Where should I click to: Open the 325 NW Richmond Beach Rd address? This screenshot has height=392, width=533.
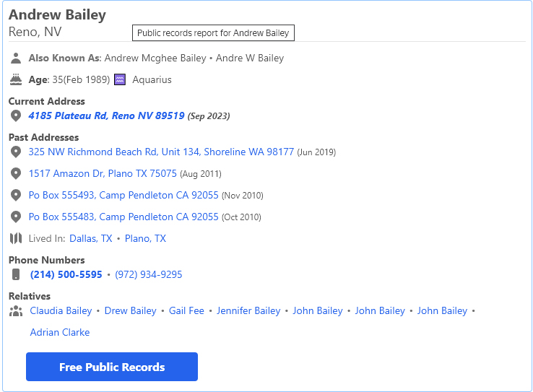[161, 152]
